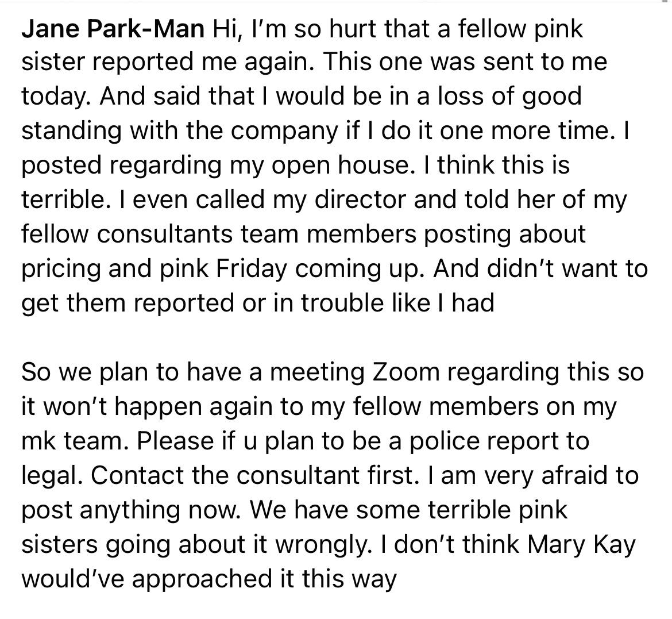Click the word "Zoom" in the comment

click(x=406, y=372)
